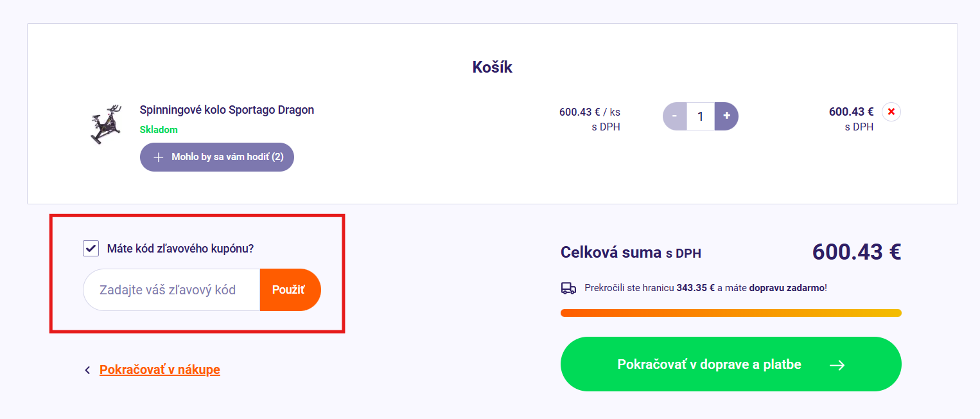The height and width of the screenshot is (419, 980).
Task: Click the Košík heading
Action: 492,67
